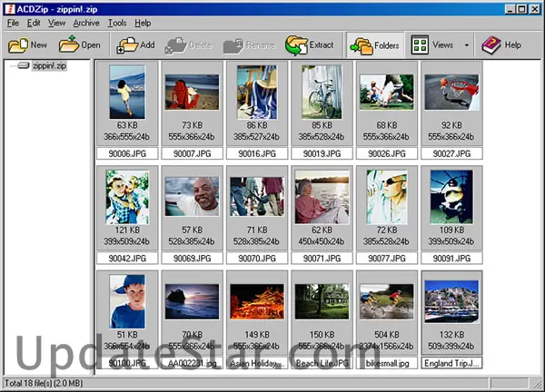Add files with the Add toolbar icon

point(127,44)
